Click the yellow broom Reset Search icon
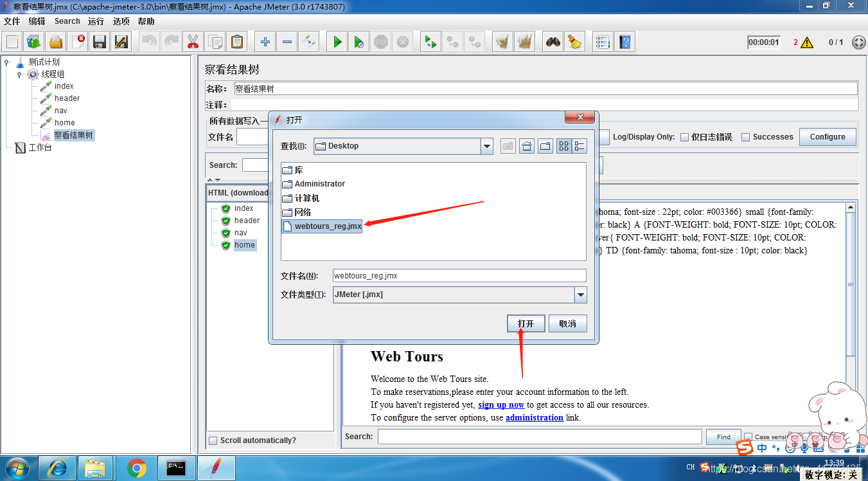 [x=574, y=42]
